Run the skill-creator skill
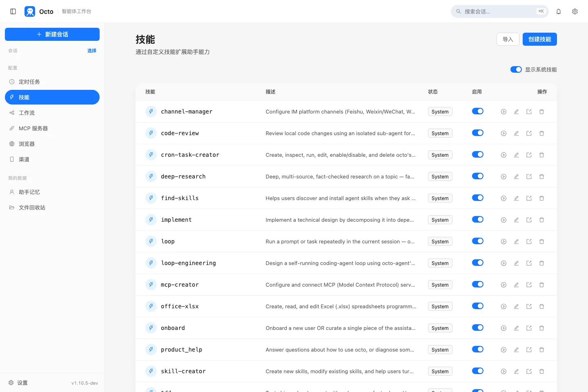The image size is (588, 392). click(x=503, y=371)
